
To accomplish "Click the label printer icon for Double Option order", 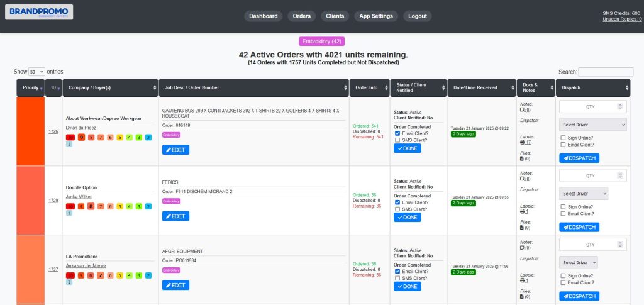I will [x=523, y=211].
